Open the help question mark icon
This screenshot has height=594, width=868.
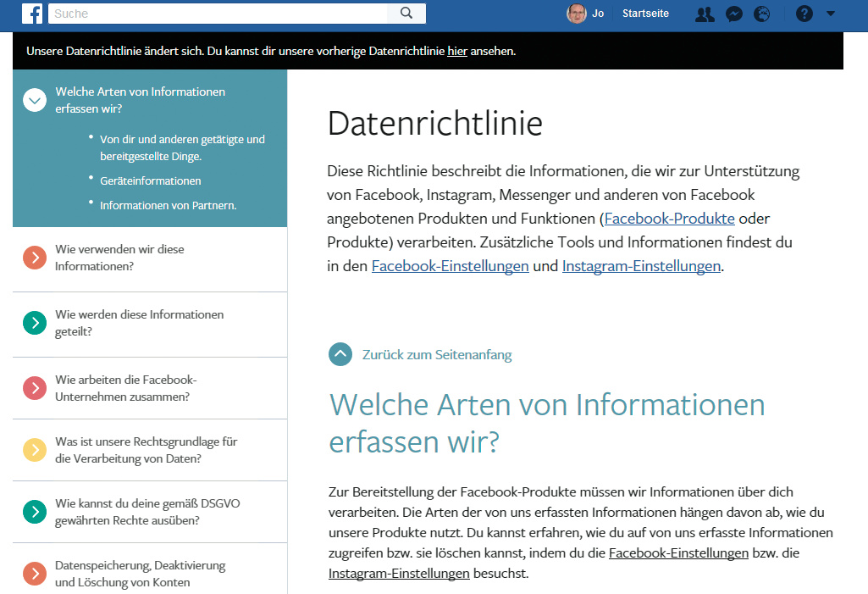tap(804, 14)
